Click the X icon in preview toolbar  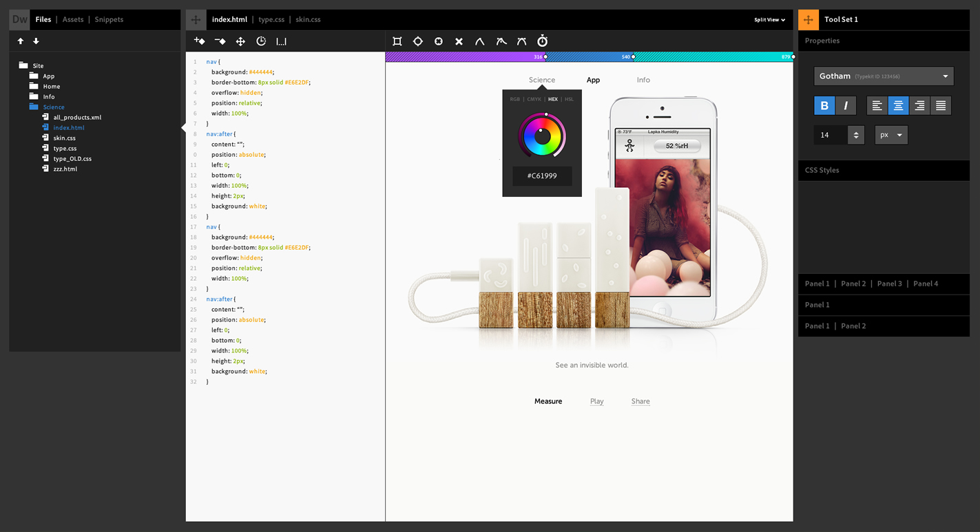pos(459,41)
